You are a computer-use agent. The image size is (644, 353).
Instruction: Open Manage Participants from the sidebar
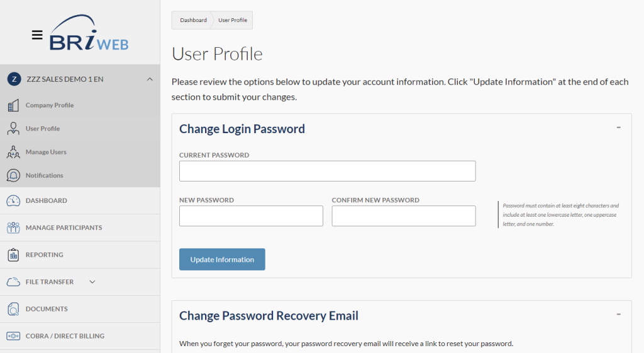[64, 228]
